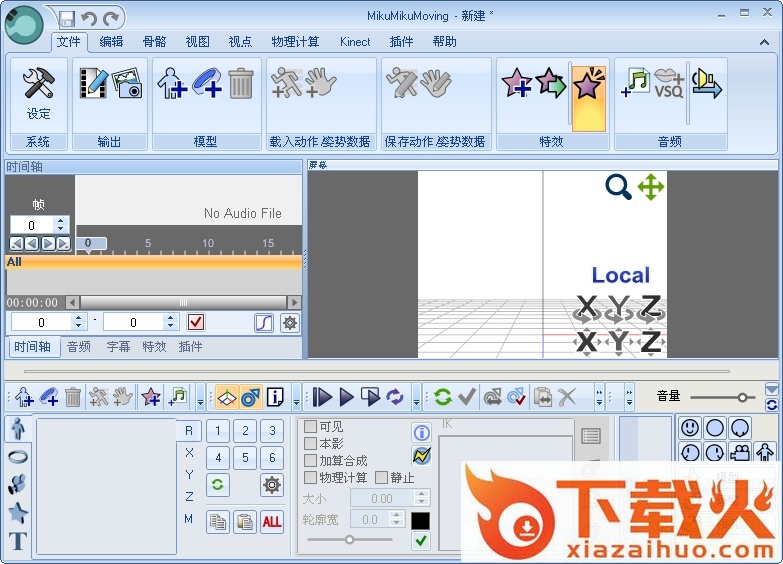
Task: Click the screenshot image capture icon
Action: click(127, 83)
